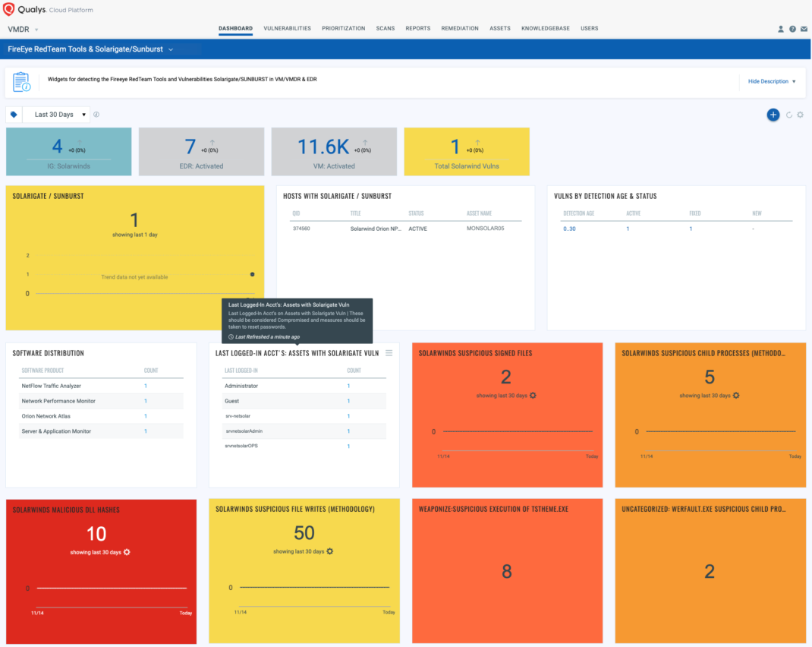Click the 5 in Suspicious Child Processes widget
812x647 pixels.
coord(710,377)
